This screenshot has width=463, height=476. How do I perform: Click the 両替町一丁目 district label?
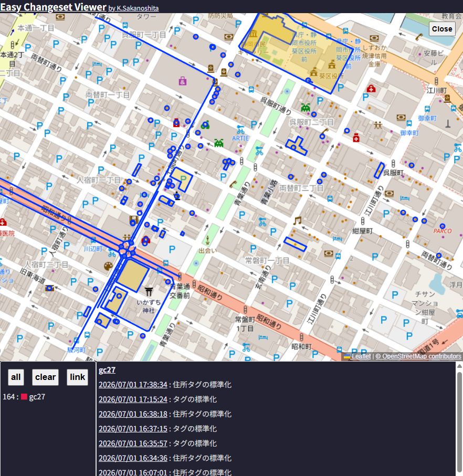(x=108, y=95)
